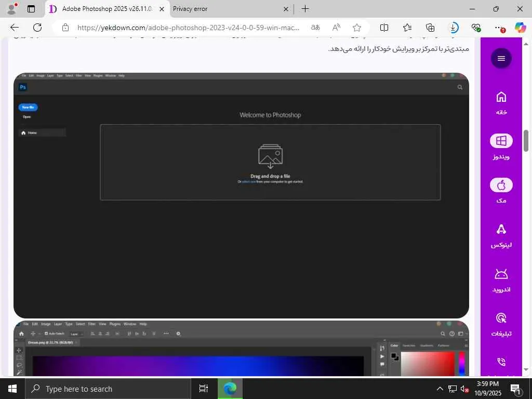
Task: Open the network status tray icon
Action: [x=452, y=389]
